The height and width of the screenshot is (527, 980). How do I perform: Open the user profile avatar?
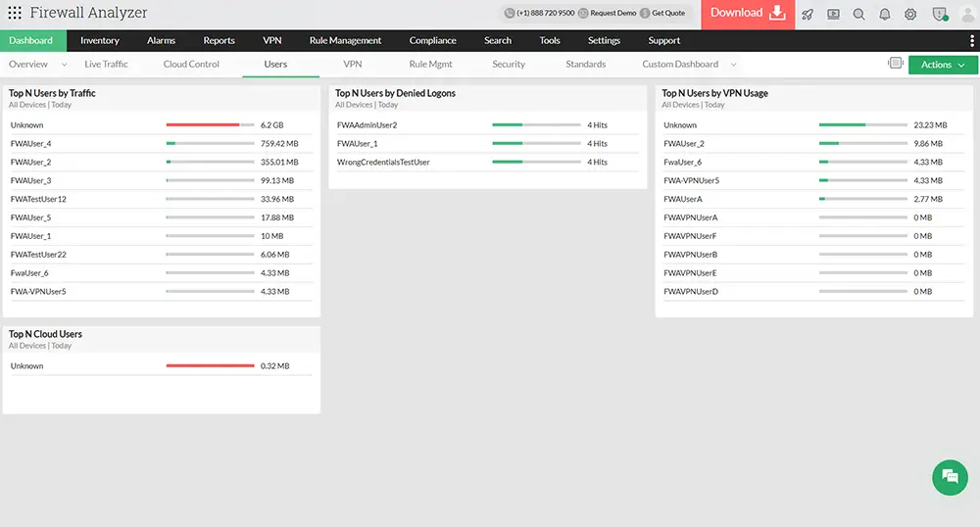pyautogui.click(x=967, y=15)
